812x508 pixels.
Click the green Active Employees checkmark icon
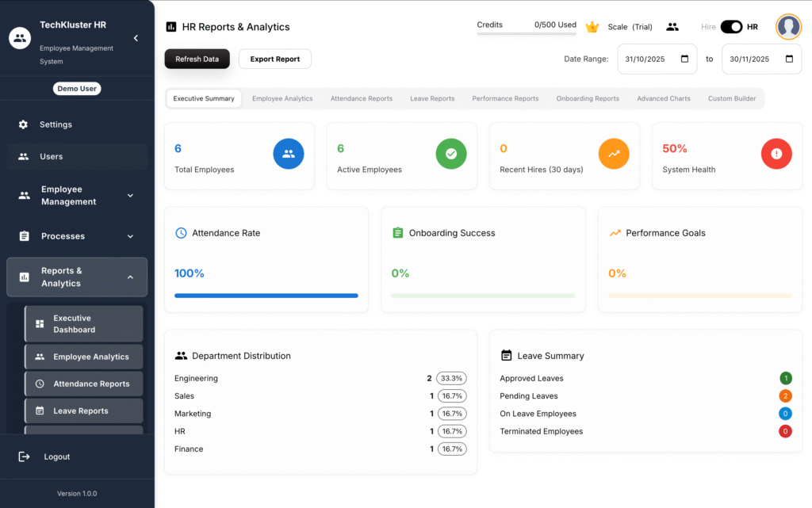451,154
